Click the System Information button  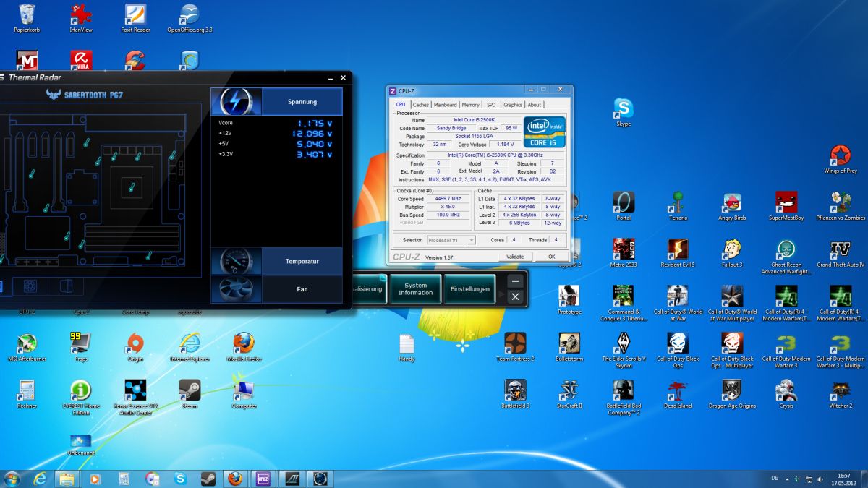[415, 288]
